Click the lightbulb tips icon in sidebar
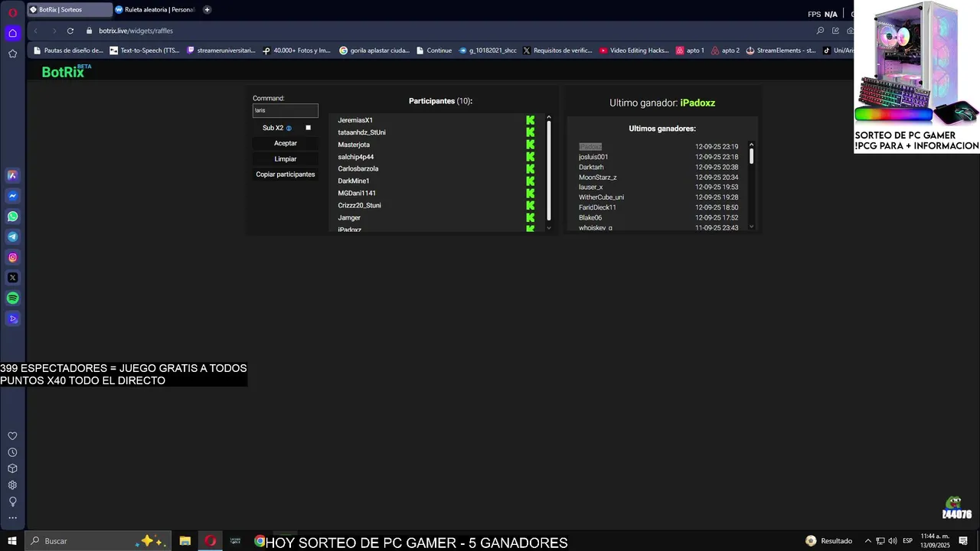This screenshot has height=551, width=980. 12,502
